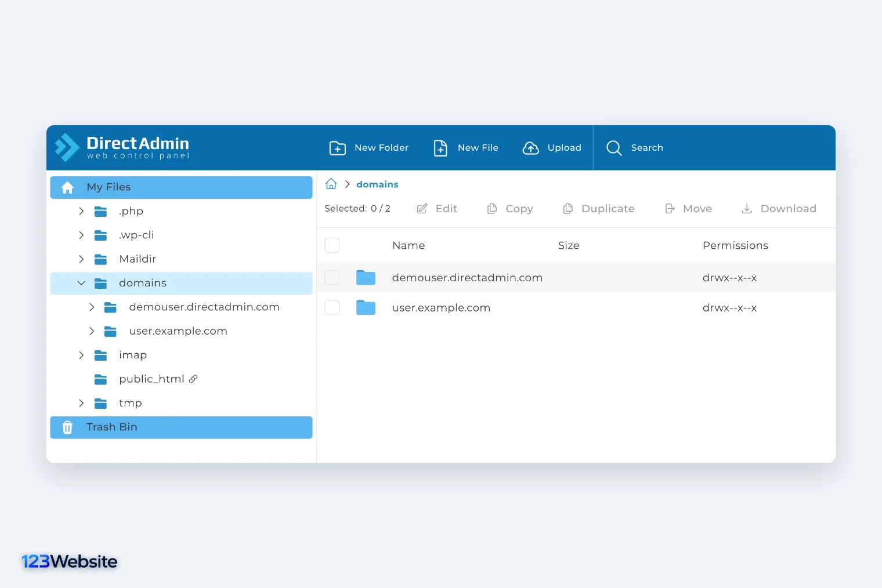This screenshot has width=882, height=588.
Task: Click the Copy icon in action bar
Action: point(492,209)
